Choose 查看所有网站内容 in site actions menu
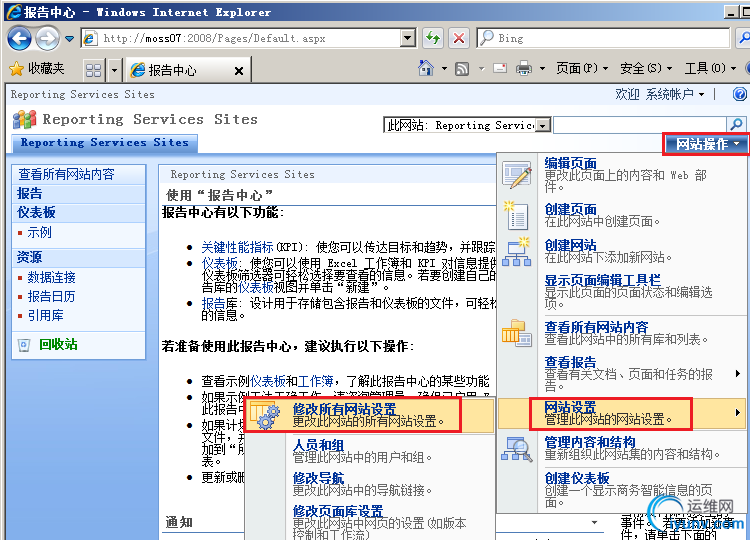750x540 pixels. click(622, 333)
